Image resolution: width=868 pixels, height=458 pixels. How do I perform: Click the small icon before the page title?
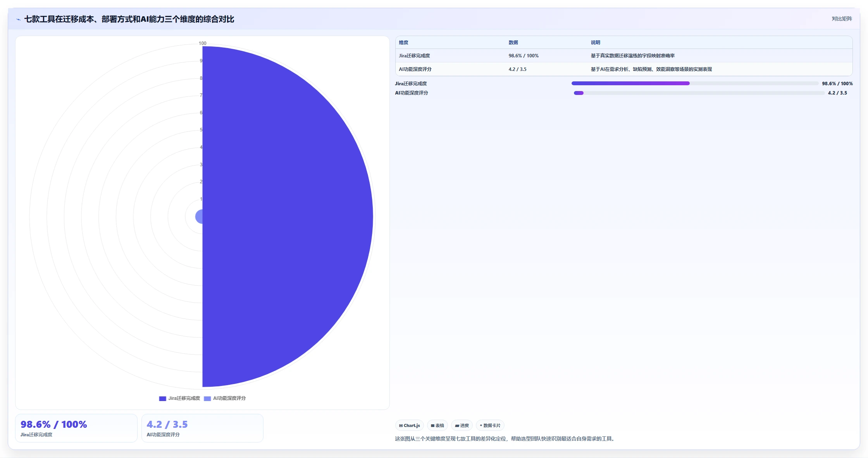pyautogui.click(x=18, y=19)
